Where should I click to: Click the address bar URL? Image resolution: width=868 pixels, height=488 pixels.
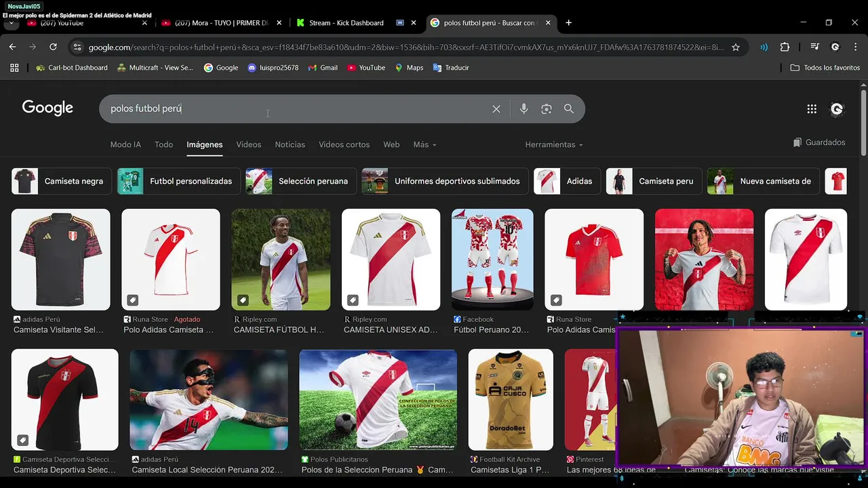[x=406, y=47]
